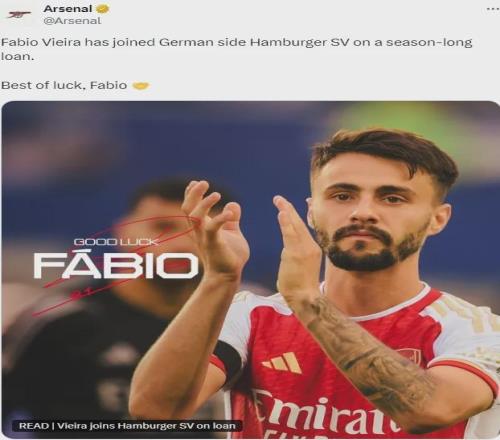
Task: Open the three-dot more options menu
Action: tap(492, 9)
